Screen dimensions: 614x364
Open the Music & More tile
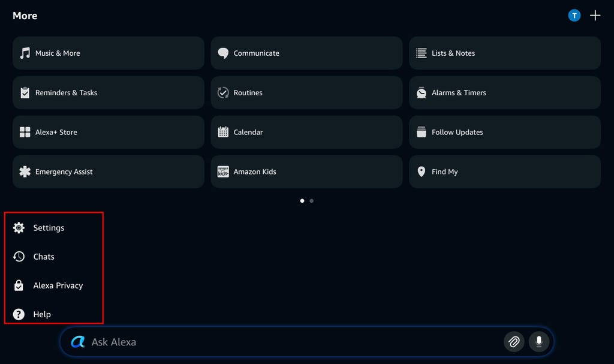[x=108, y=53]
